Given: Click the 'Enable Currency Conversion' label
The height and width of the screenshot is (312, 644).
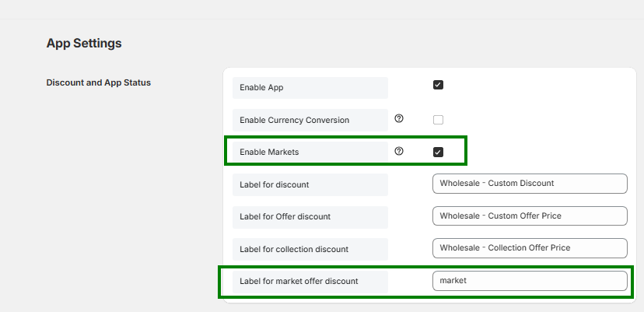Looking at the screenshot, I should 295,120.
